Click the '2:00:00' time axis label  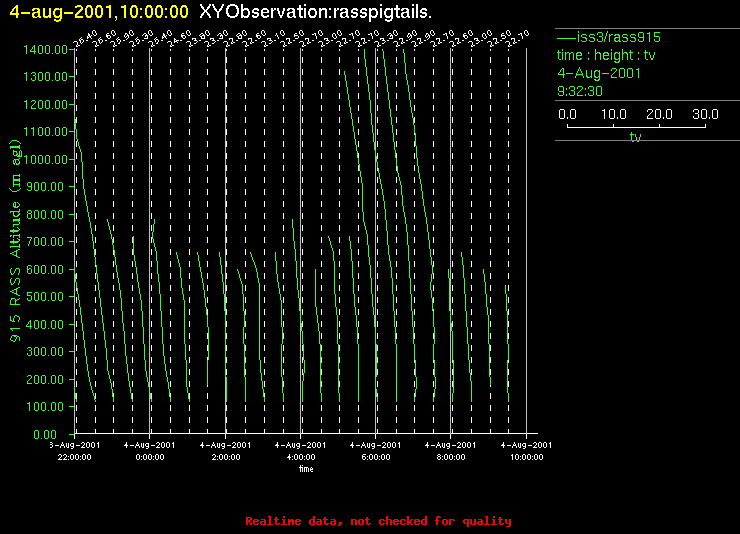point(226,457)
